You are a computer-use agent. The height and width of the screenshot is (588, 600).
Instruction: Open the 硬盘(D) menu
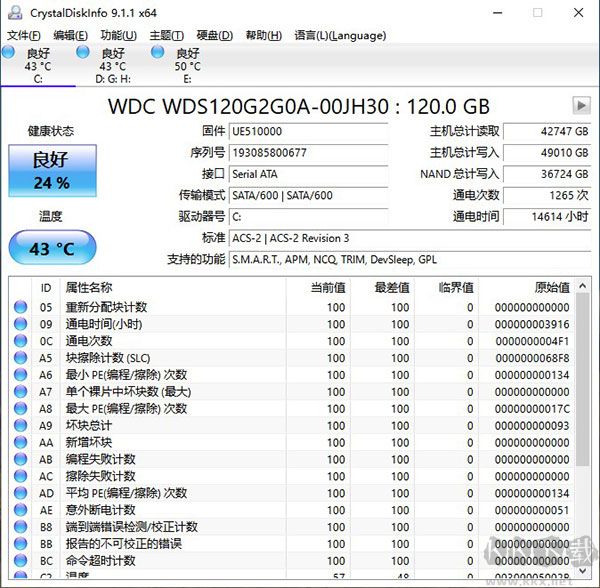(x=215, y=36)
